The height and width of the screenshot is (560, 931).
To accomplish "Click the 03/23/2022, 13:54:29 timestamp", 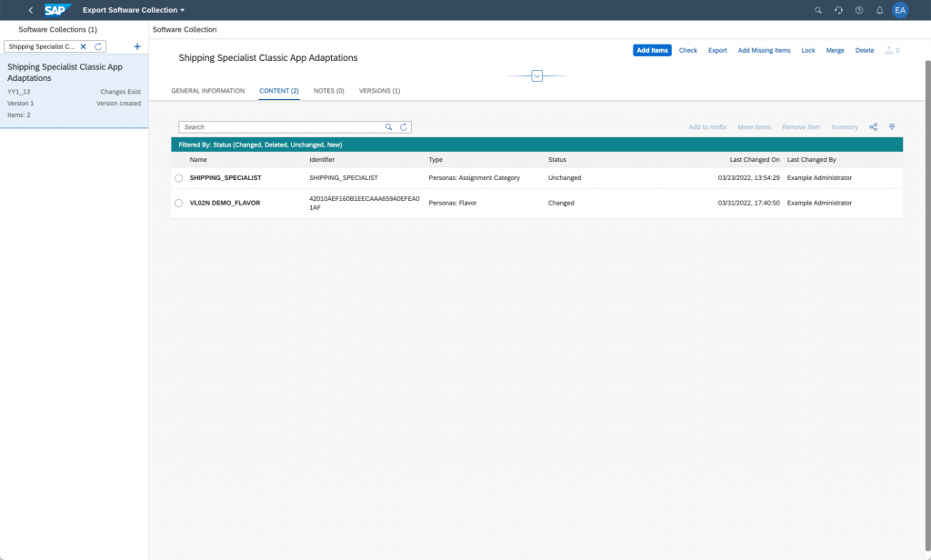I will (749, 178).
